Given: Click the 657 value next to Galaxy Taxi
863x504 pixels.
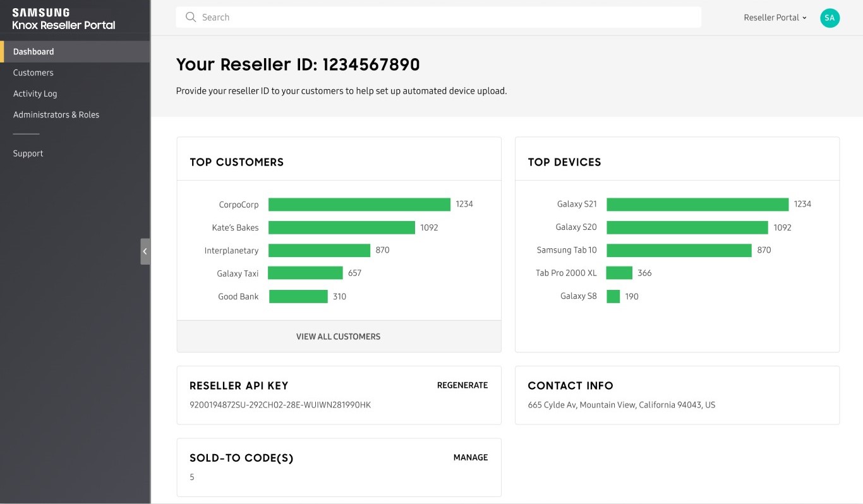Looking at the screenshot, I should pyautogui.click(x=354, y=273).
